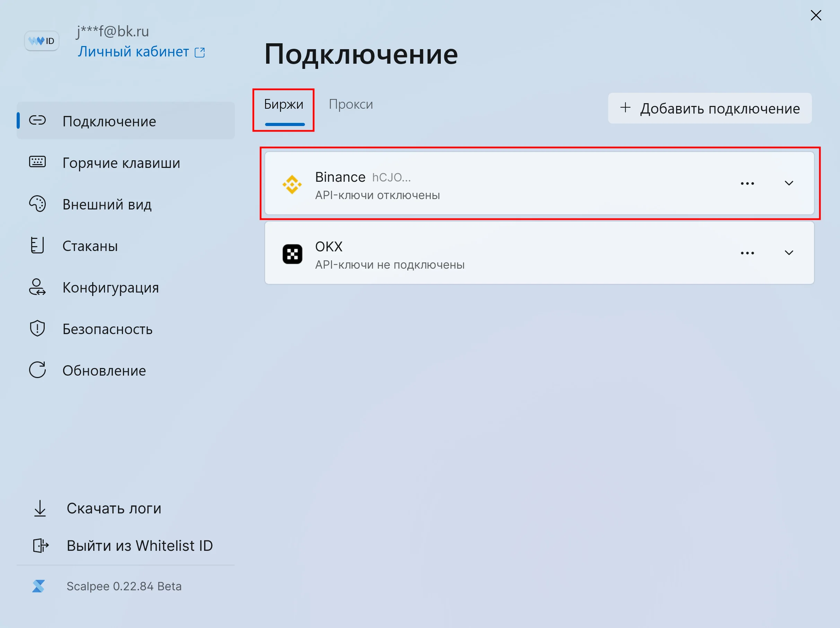This screenshot has height=628, width=840.
Task: Click the Binance logo icon
Action: click(292, 185)
